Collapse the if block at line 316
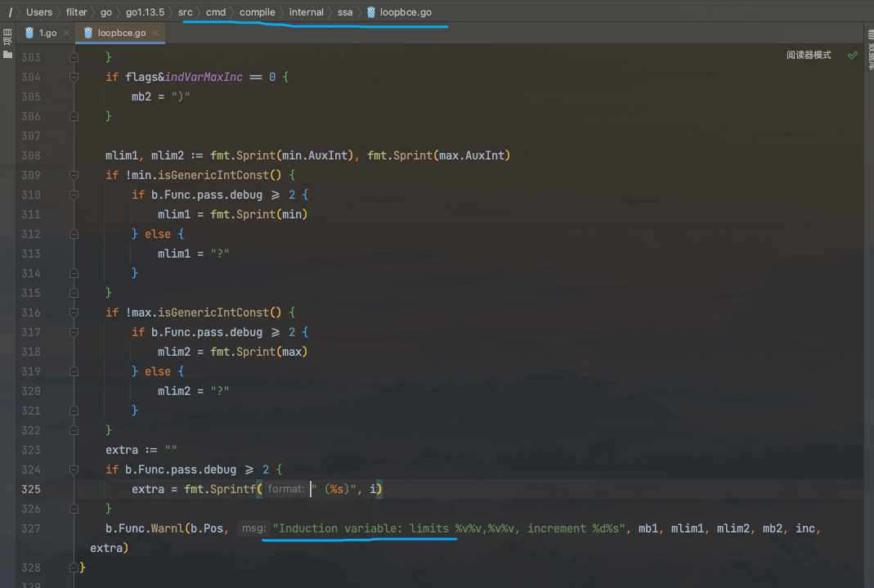 tap(74, 312)
